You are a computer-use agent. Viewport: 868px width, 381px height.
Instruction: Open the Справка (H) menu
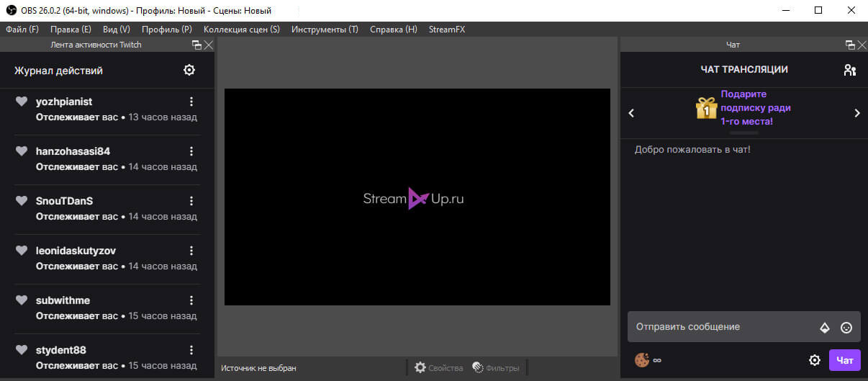393,30
